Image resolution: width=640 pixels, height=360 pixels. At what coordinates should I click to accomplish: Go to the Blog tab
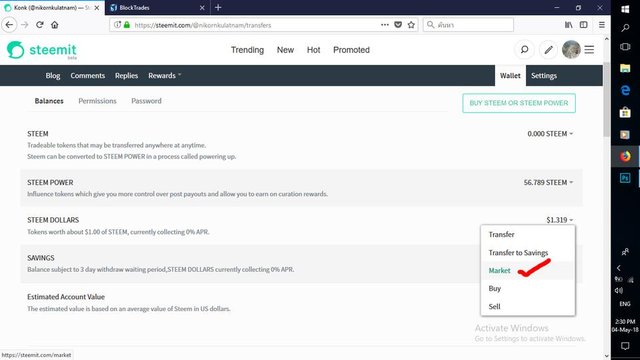click(53, 76)
